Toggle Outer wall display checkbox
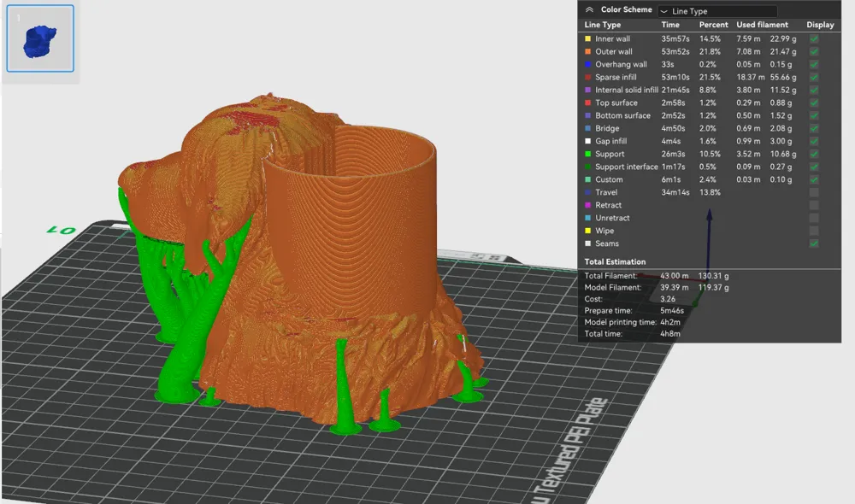This screenshot has width=855, height=504. [x=814, y=51]
